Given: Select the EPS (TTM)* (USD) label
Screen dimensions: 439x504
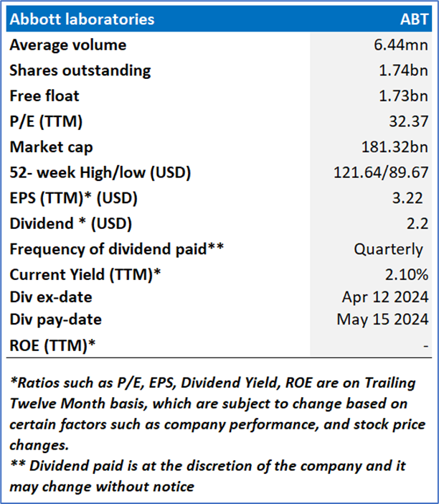Looking at the screenshot, I should 73,198.
